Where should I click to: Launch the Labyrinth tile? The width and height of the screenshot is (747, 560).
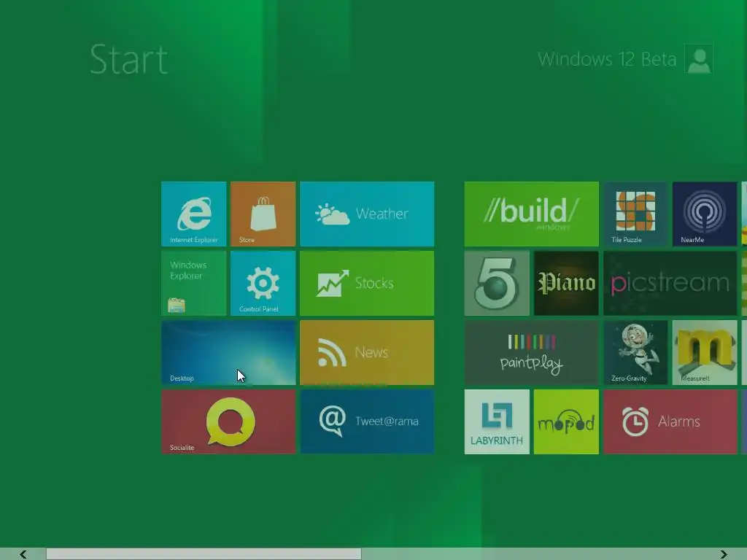pos(497,422)
